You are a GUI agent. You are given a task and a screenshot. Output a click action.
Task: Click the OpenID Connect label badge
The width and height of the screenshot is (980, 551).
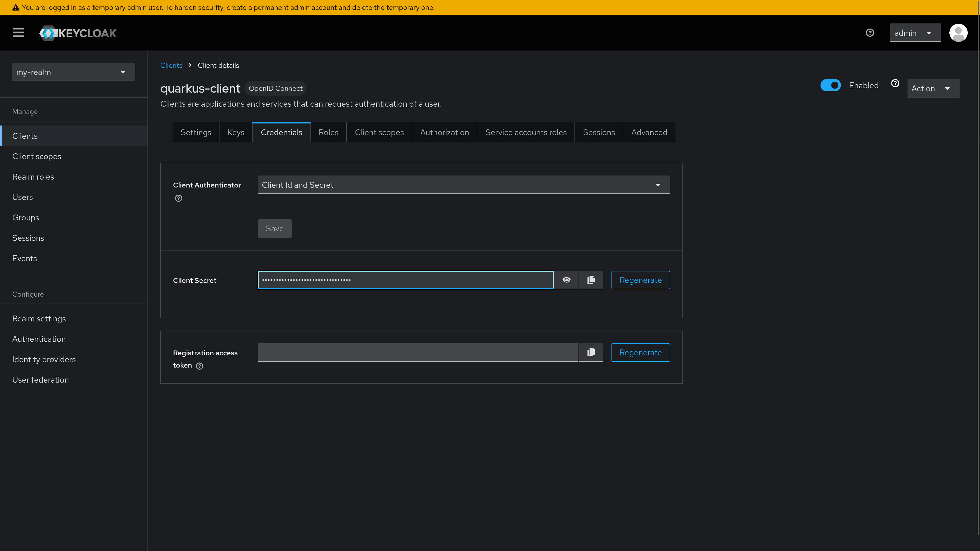(275, 88)
